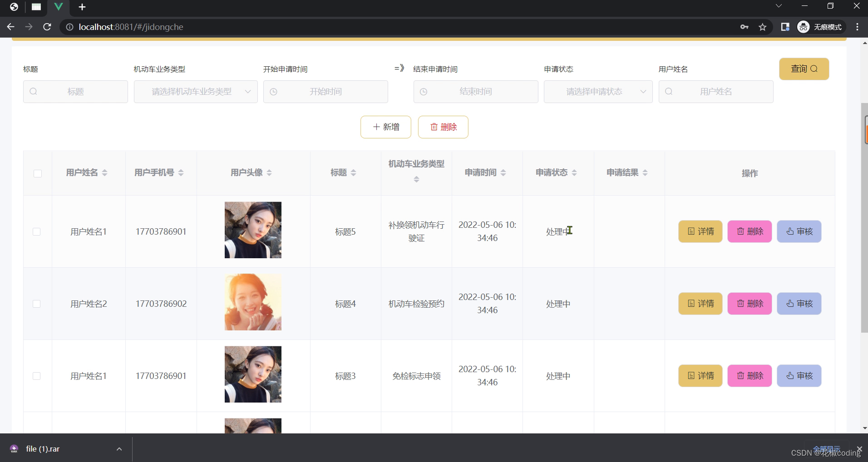868x462 pixels.
Task: Click the 查询 search button
Action: click(x=804, y=69)
